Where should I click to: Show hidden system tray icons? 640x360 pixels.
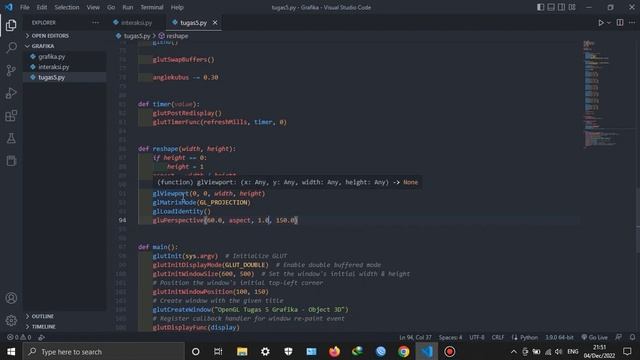(x=513, y=352)
